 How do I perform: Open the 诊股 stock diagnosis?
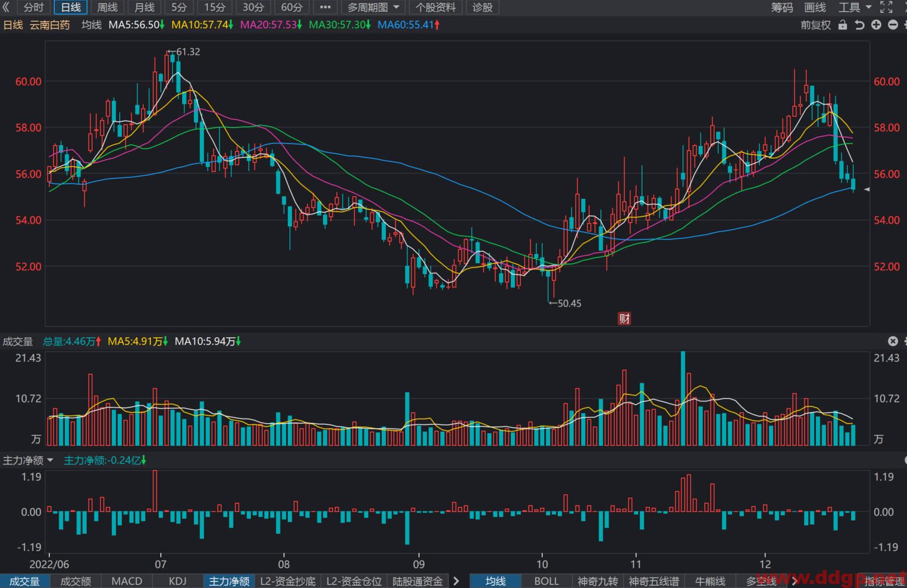(x=483, y=7)
